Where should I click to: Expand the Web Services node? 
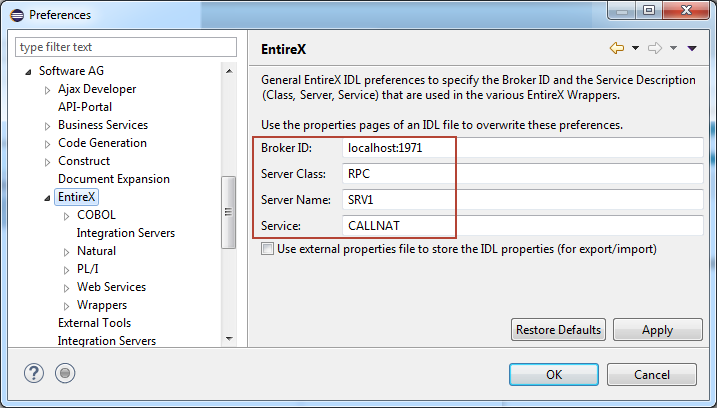click(x=66, y=288)
